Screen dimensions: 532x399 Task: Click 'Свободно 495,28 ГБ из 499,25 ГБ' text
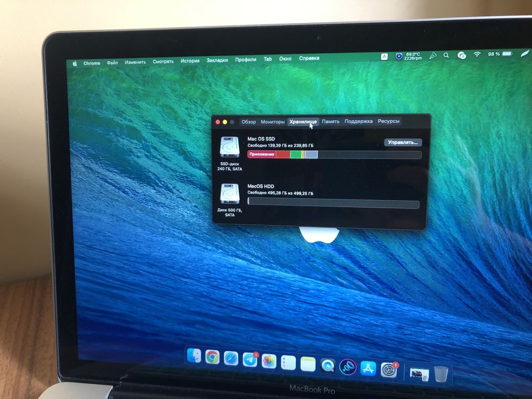[280, 193]
